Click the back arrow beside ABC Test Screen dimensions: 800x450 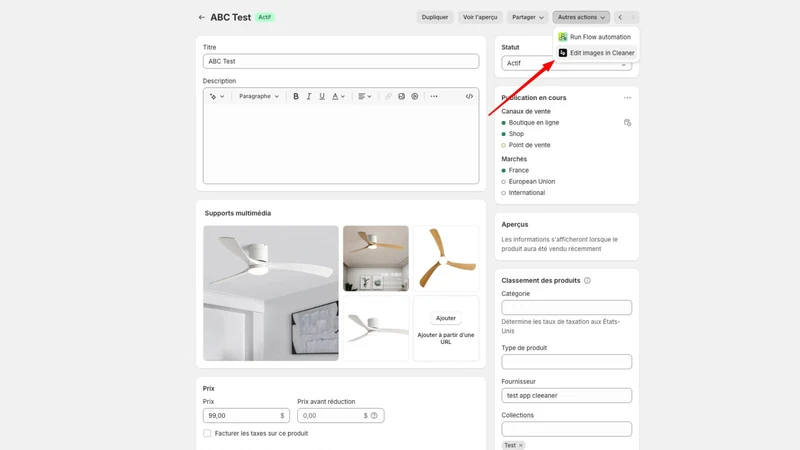tap(202, 17)
